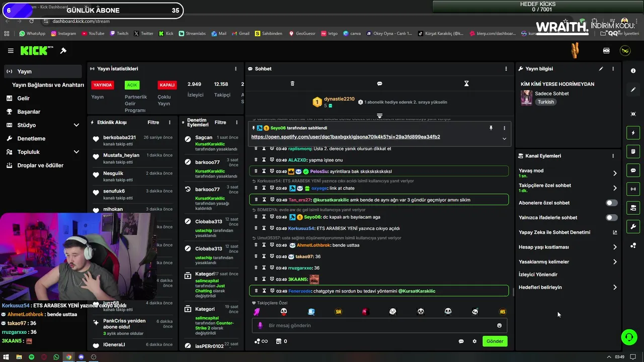Click the Windows Start button

click(x=6, y=357)
